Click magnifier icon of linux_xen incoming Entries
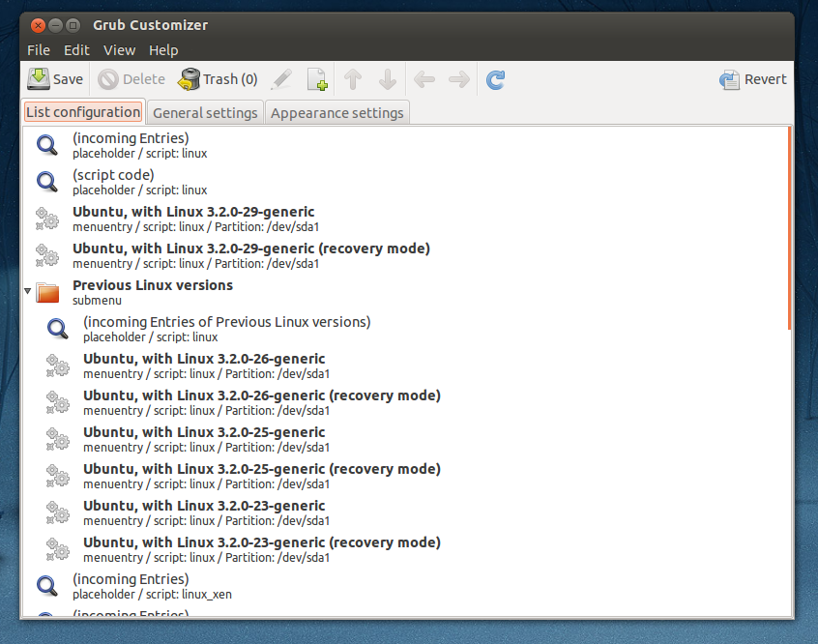The height and width of the screenshot is (644, 818). (x=47, y=586)
